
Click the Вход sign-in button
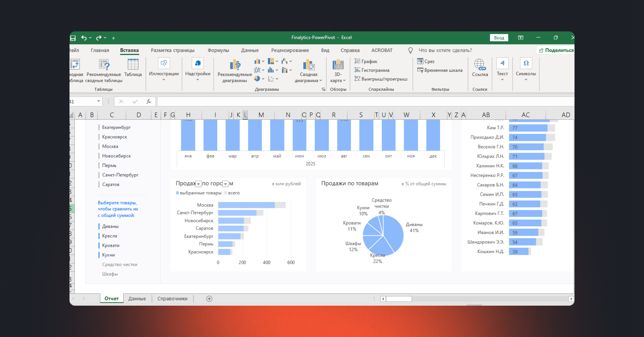click(499, 38)
